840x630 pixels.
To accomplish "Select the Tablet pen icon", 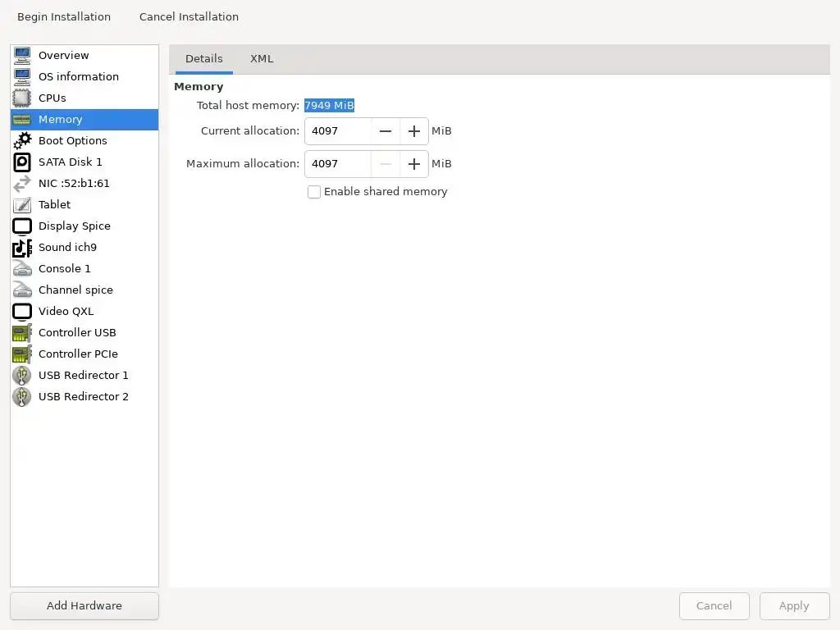I will click(22, 204).
